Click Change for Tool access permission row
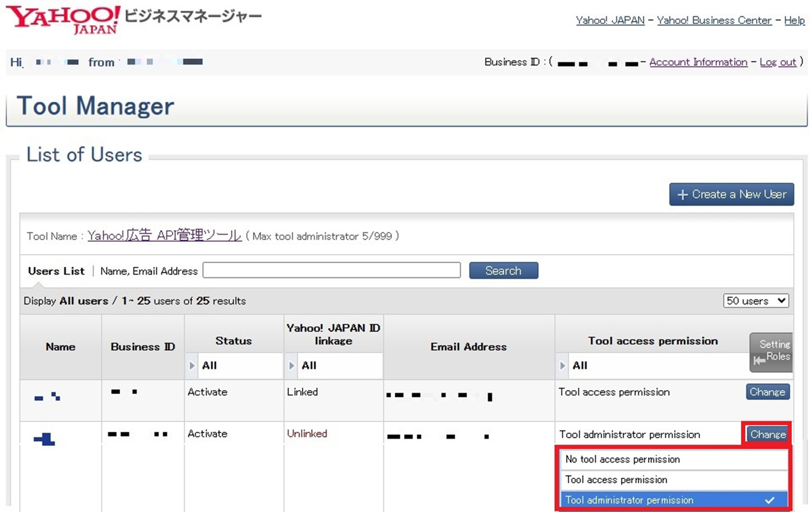812x512 pixels. [x=768, y=392]
